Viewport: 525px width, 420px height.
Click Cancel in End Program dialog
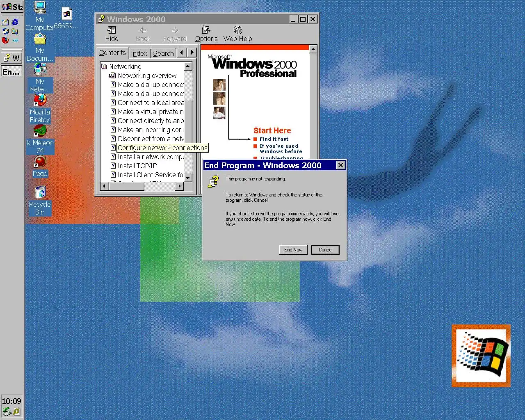325,250
